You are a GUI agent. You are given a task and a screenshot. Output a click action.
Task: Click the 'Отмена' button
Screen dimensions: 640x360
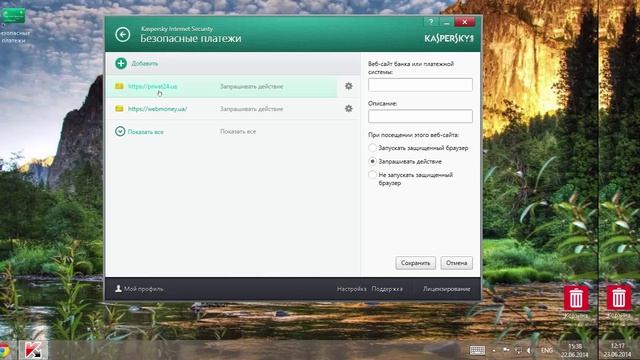pyautogui.click(x=456, y=263)
